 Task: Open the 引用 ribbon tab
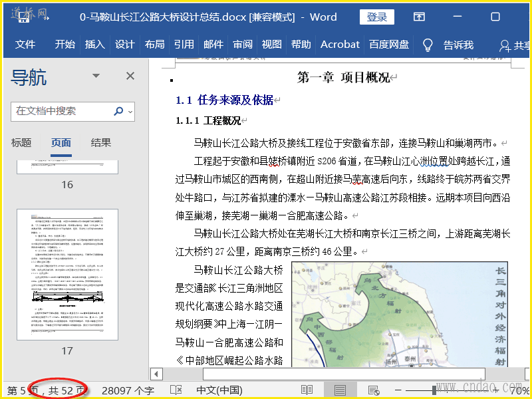point(184,45)
